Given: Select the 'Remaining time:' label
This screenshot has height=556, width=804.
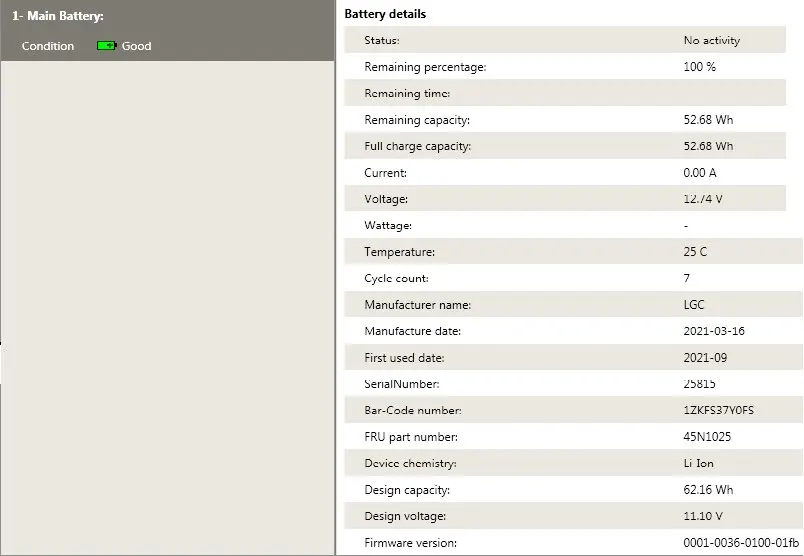Looking at the screenshot, I should 407,93.
